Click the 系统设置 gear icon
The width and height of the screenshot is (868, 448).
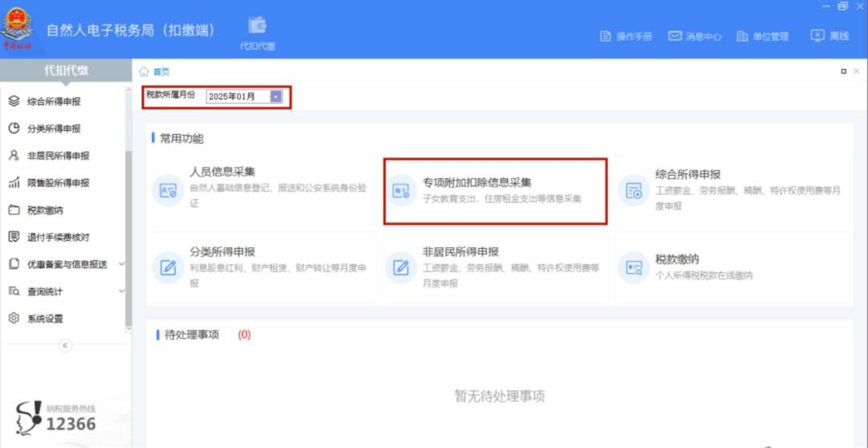coord(14,318)
